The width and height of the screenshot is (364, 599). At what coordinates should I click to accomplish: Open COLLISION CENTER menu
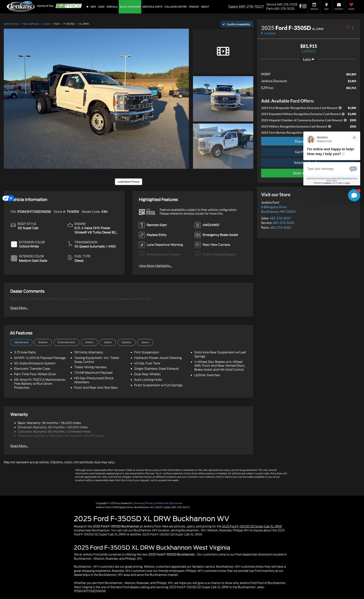(x=176, y=7)
